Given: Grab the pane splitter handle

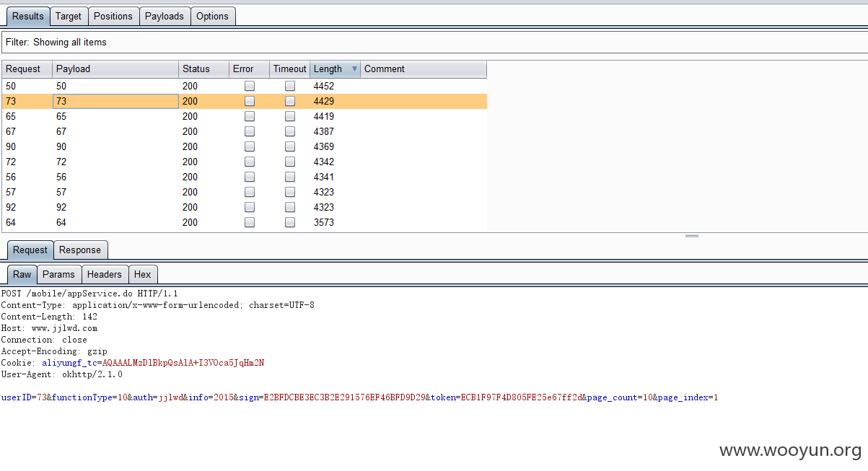Looking at the screenshot, I should [x=692, y=236].
